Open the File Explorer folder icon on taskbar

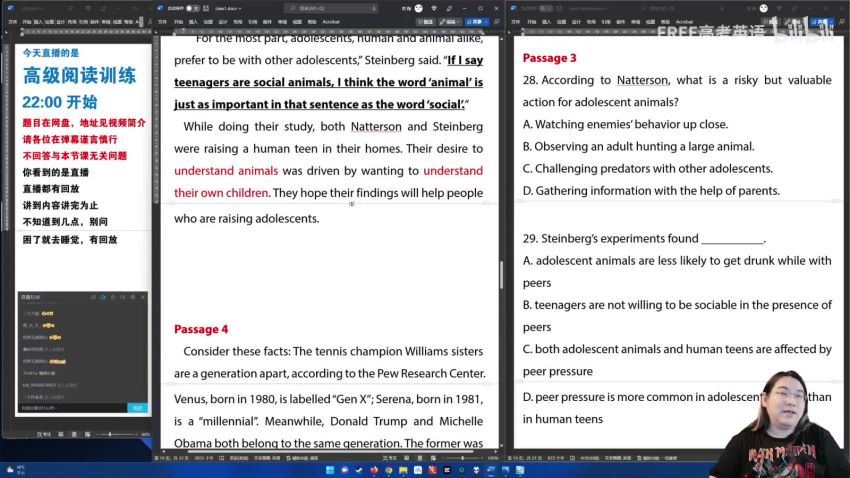[x=403, y=470]
